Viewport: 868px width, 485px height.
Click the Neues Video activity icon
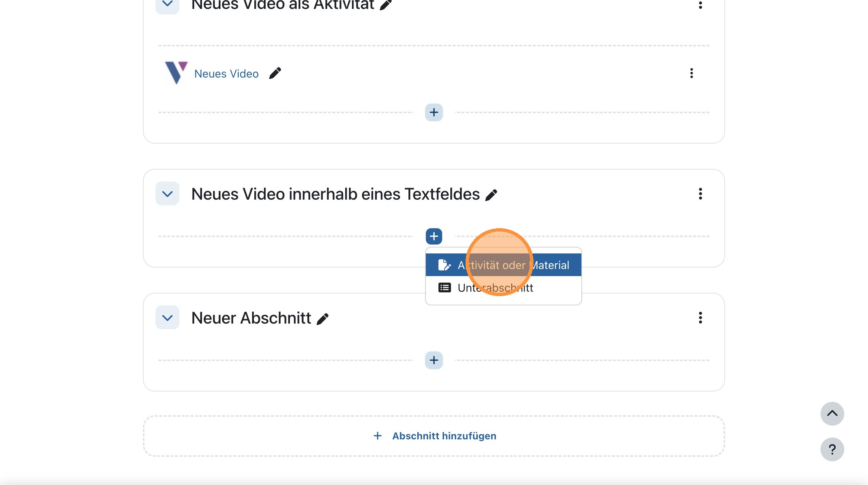point(176,73)
